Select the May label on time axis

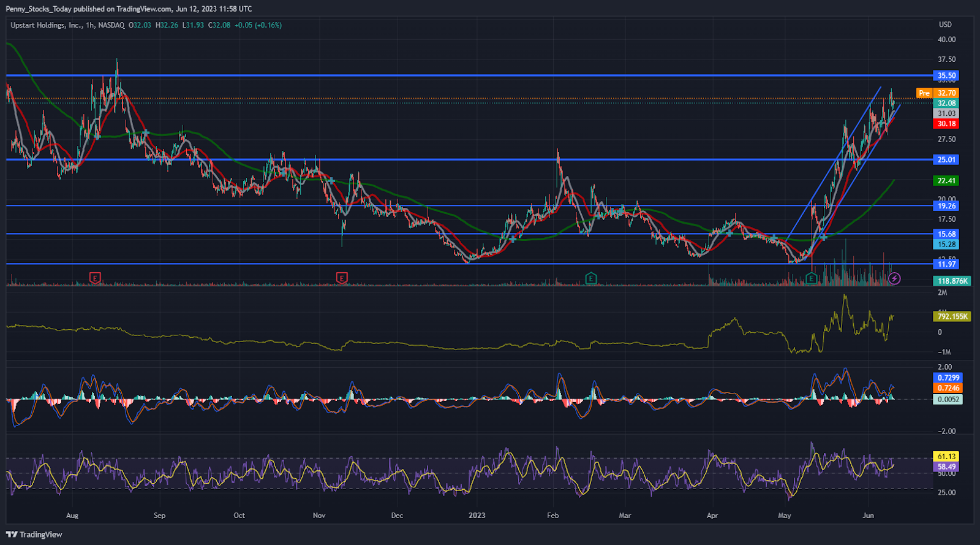tap(785, 516)
